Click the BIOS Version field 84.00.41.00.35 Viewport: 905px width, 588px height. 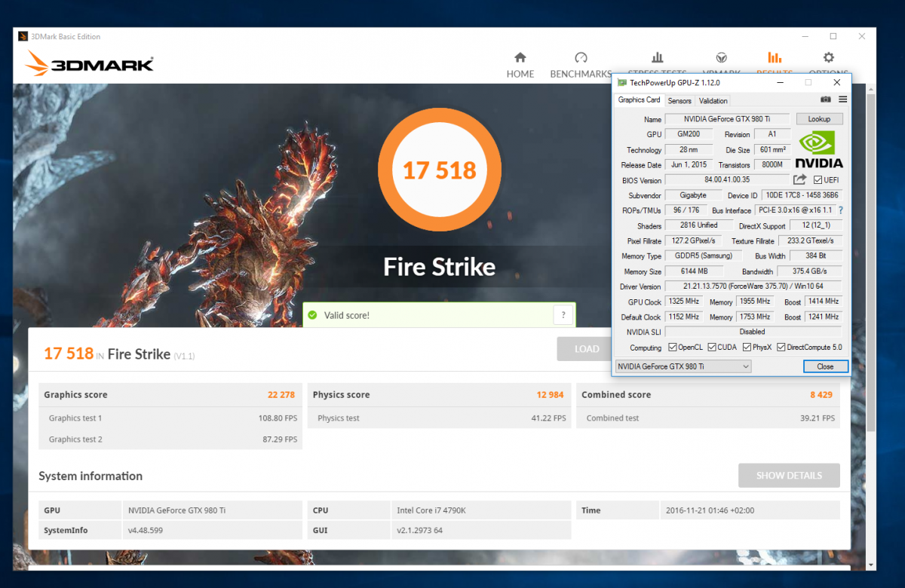click(x=727, y=180)
